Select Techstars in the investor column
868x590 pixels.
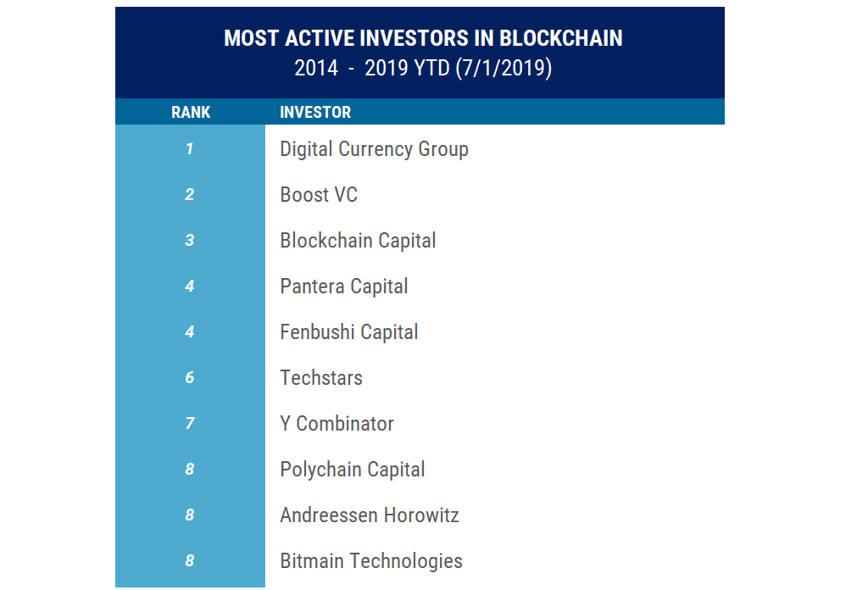[321, 378]
